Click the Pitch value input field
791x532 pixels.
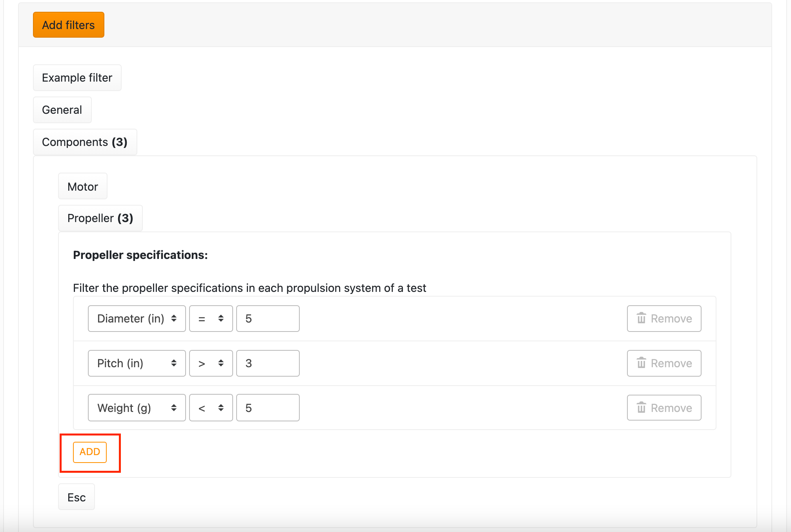tap(267, 363)
